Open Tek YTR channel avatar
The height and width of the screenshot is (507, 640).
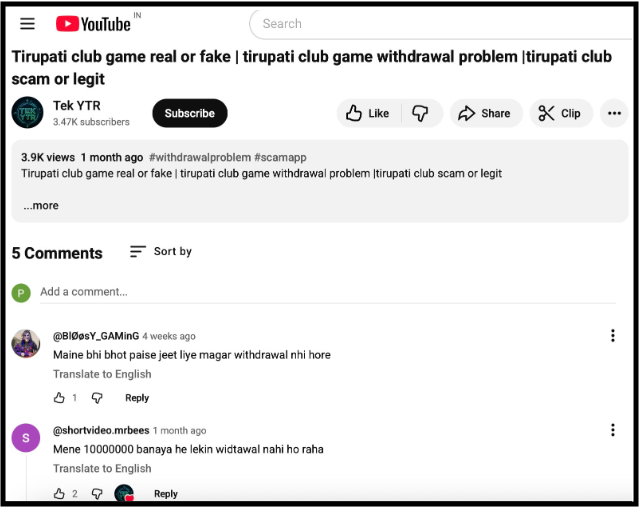pyautogui.click(x=27, y=113)
